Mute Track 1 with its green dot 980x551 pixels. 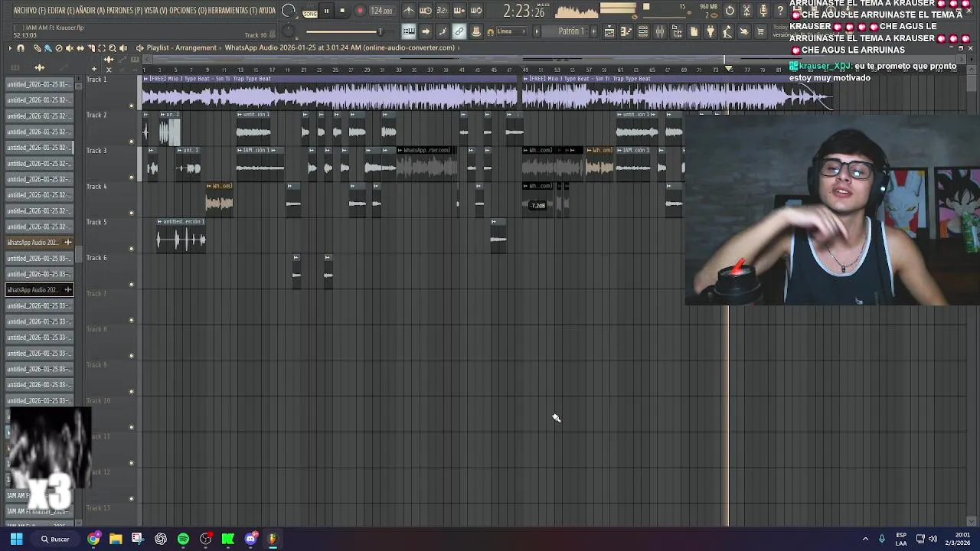tap(131, 106)
